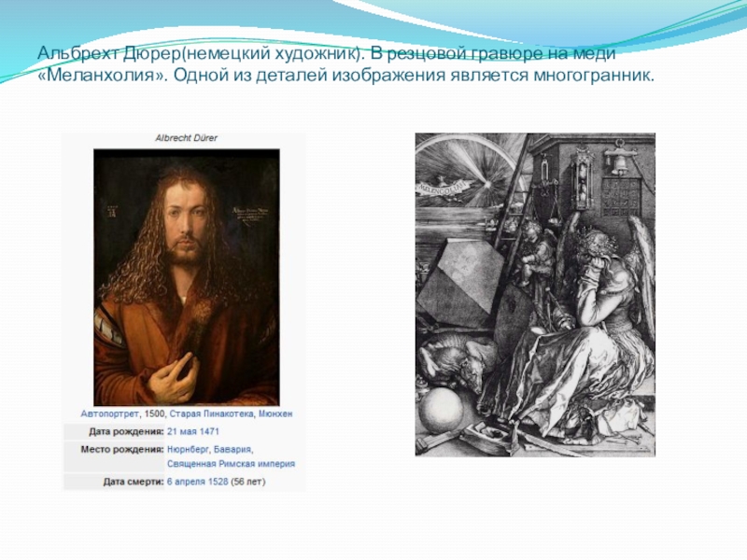Open the 'Бавария' link

232,449
